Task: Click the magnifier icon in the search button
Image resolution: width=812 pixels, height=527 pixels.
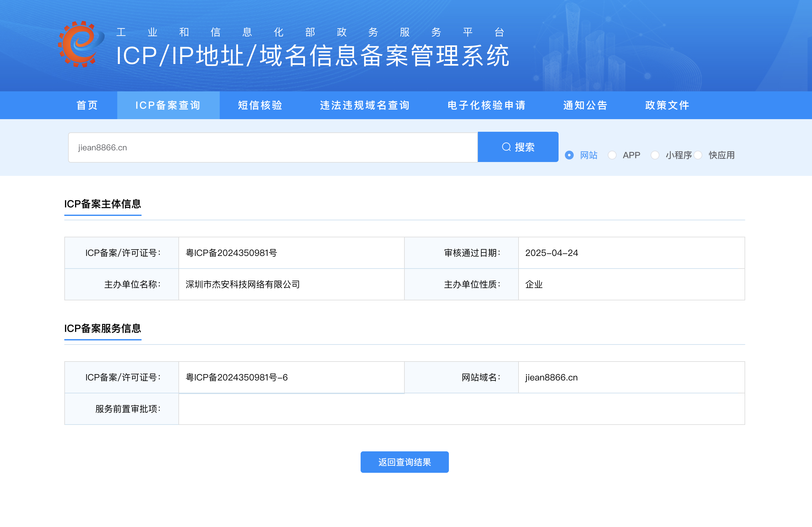Action: click(x=506, y=147)
